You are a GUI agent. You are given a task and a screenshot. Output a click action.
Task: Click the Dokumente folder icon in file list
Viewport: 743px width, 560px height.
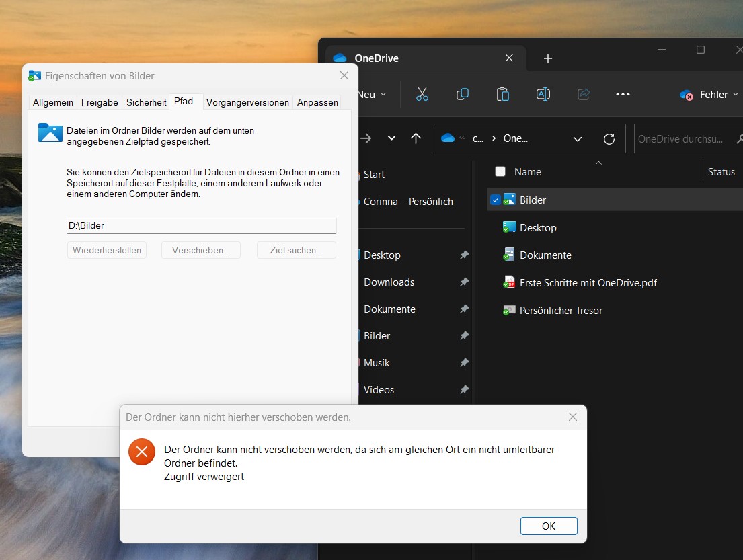pos(509,254)
